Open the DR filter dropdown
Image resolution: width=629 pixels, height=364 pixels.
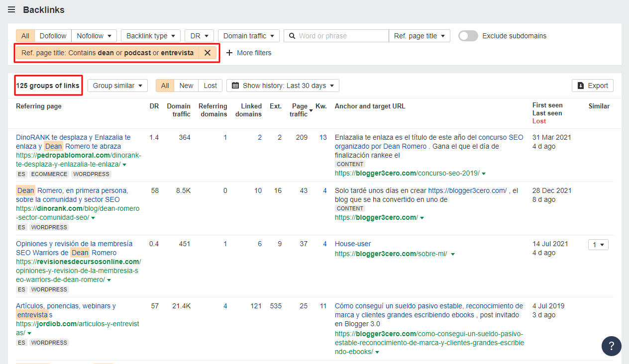(199, 36)
